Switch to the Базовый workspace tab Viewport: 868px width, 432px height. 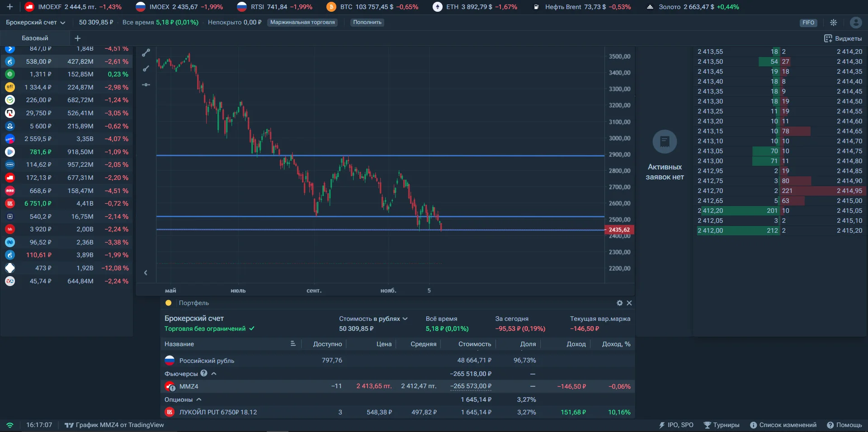point(35,38)
